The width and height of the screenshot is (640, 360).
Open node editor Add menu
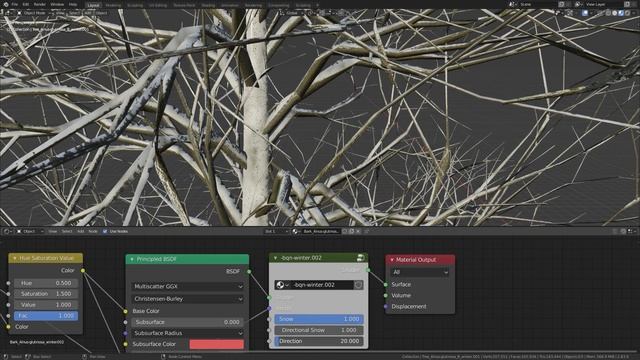coord(80,231)
